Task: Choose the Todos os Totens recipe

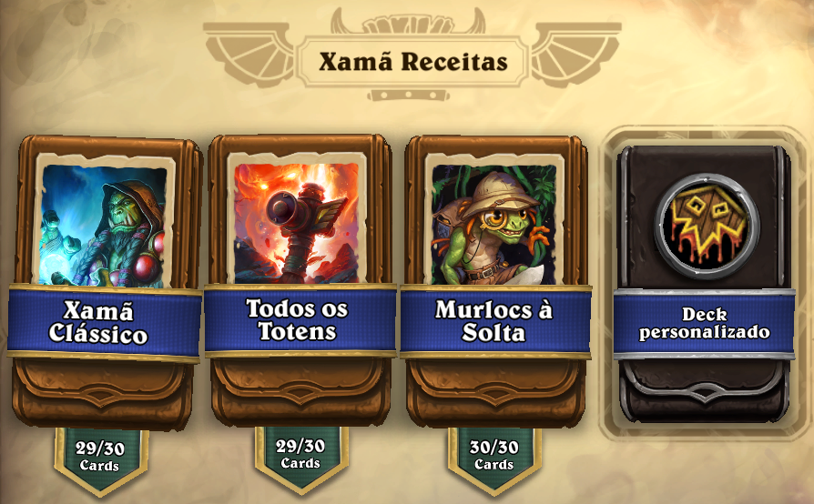Action: (x=300, y=283)
